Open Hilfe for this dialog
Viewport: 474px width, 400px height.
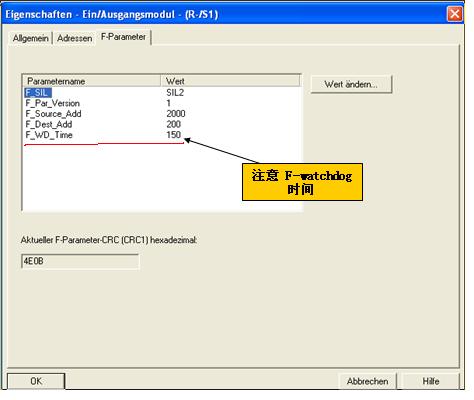(x=431, y=381)
